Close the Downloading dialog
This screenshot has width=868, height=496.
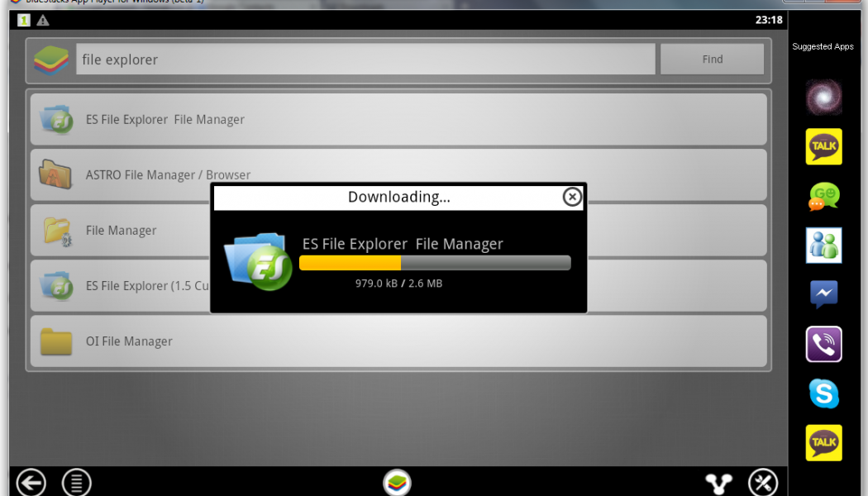click(571, 197)
